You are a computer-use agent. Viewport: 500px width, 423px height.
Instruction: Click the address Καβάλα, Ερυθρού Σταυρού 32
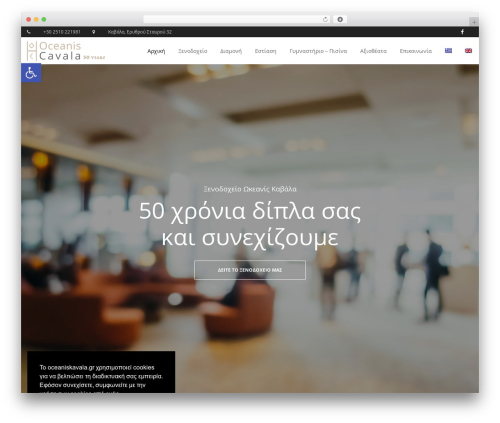(140, 32)
